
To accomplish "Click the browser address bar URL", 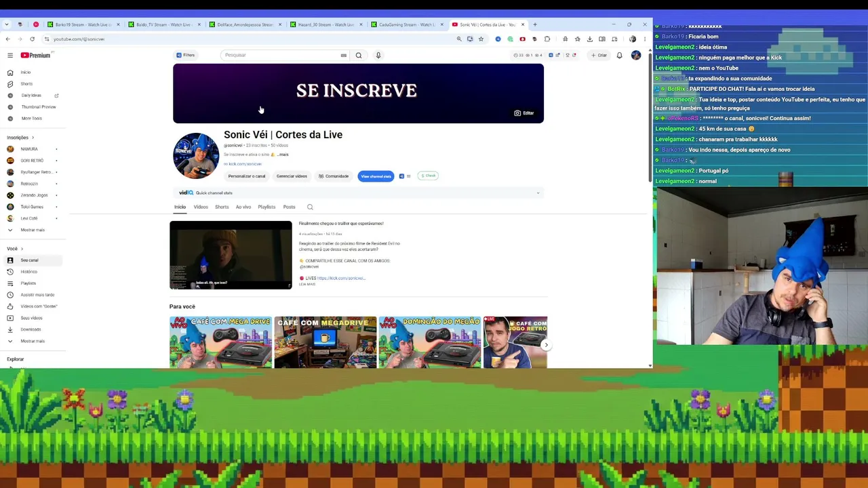I will click(79, 39).
